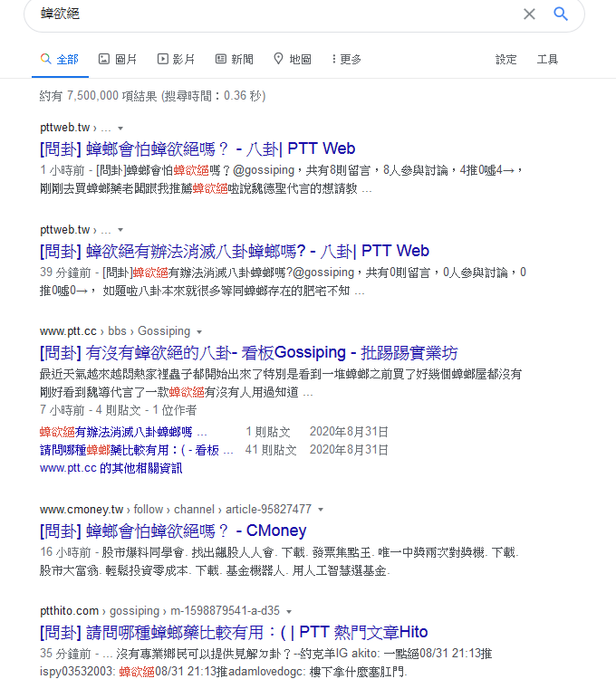Click the text 41 則貼文
The image size is (616, 679).
click(271, 450)
